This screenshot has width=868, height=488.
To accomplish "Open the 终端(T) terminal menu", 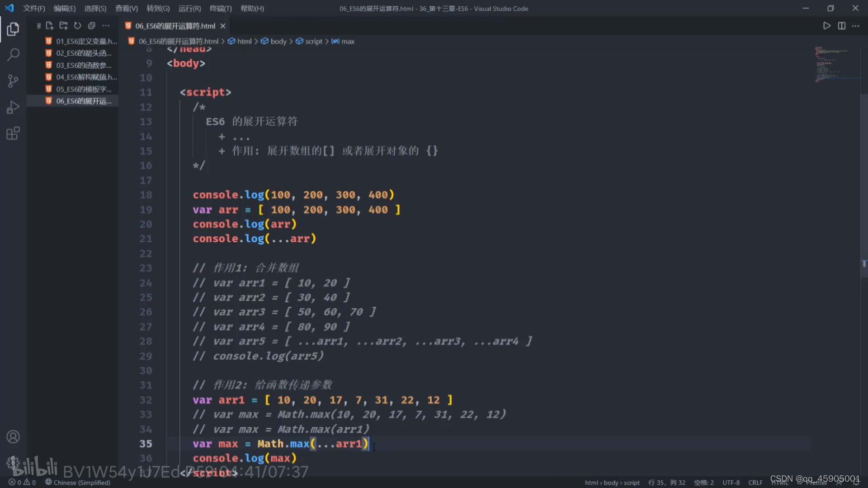I will click(x=221, y=9).
